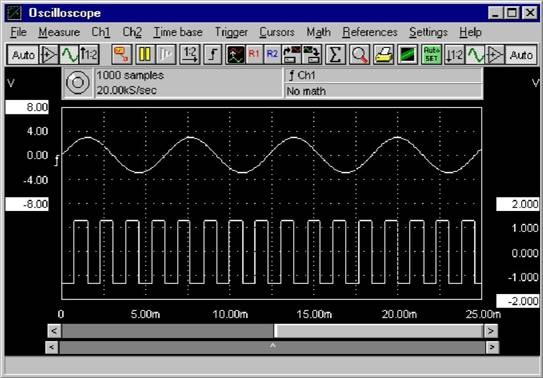This screenshot has height=378, width=543.
Task: Open the Trigger menu
Action: [231, 32]
